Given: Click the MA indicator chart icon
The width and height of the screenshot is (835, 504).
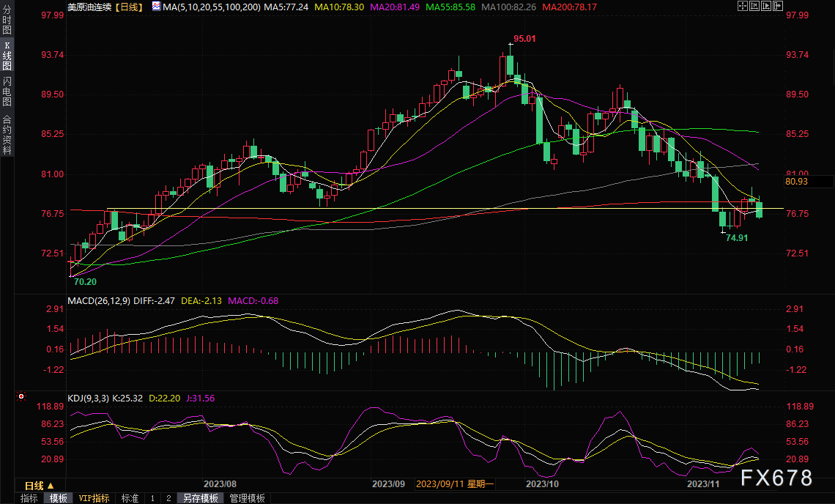Looking at the screenshot, I should 156,6.
